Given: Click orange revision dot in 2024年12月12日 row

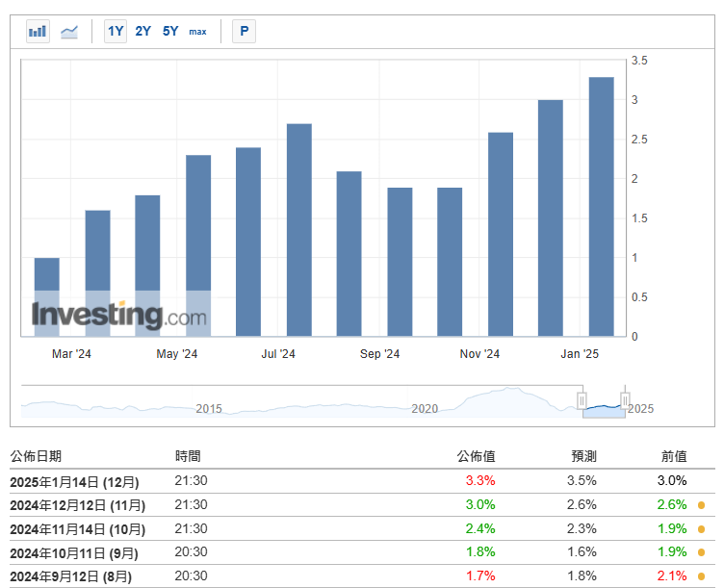Looking at the screenshot, I should click(701, 505).
